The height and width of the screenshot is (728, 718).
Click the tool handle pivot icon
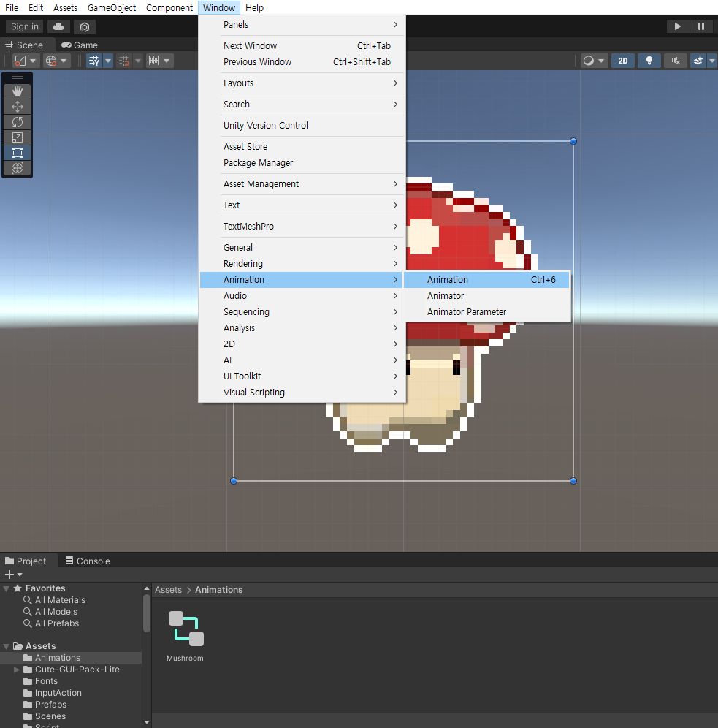coord(20,61)
